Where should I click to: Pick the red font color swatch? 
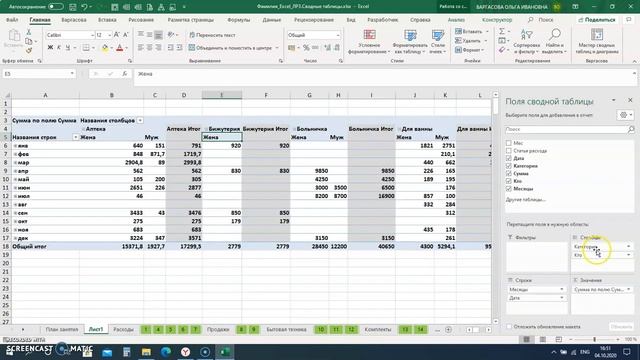tap(120, 48)
